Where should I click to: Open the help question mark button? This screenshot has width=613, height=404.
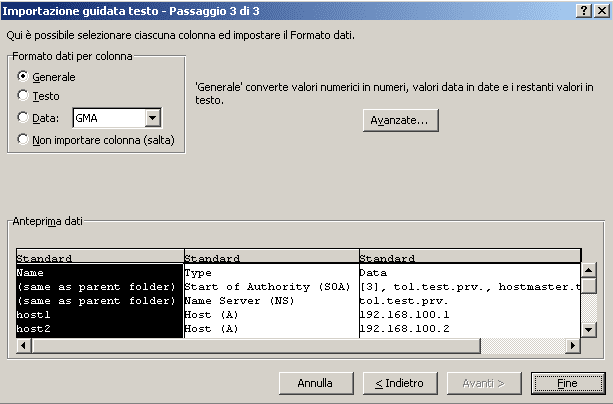583,11
